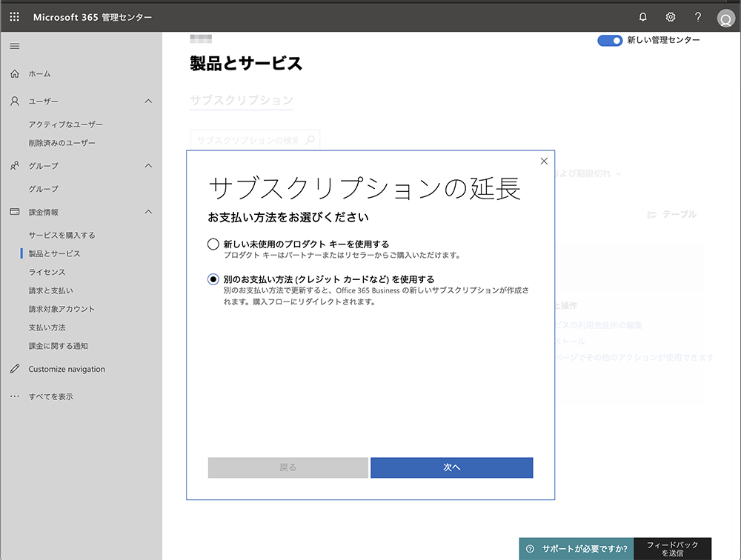Click the グループ people icon
Viewport: 741px width, 560px height.
15,166
